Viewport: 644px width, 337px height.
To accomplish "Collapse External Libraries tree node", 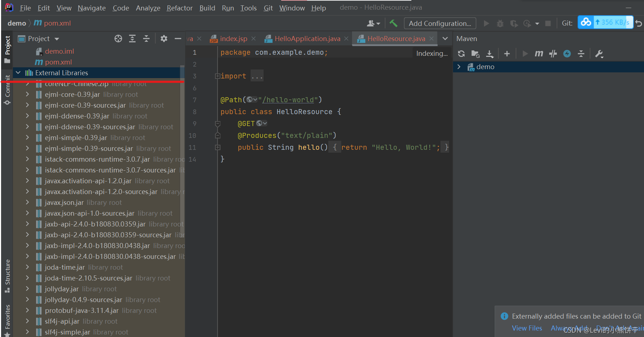I will 18,73.
